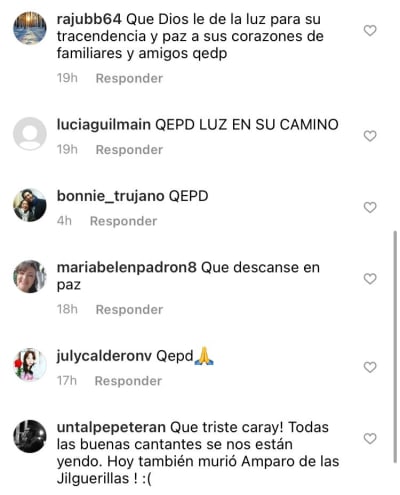The width and height of the screenshot is (400, 495).
Task: Reply to julycalderonv's Qepd comment
Action: 128,381
